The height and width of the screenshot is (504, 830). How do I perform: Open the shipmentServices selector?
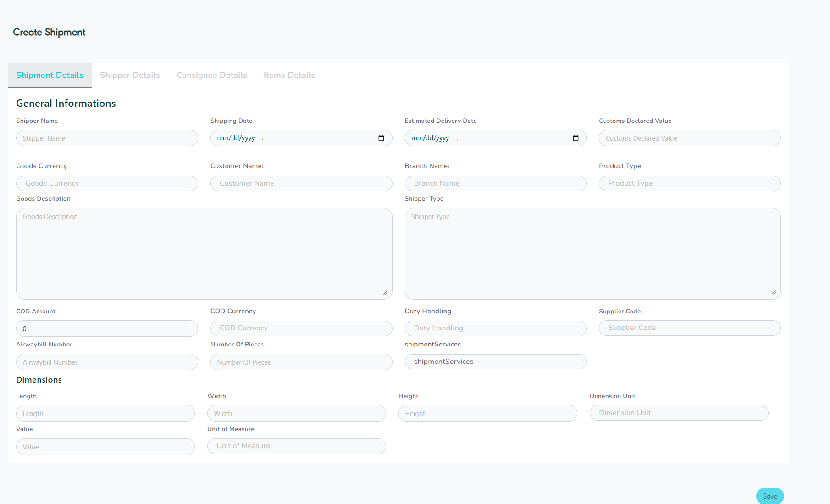[x=495, y=362]
